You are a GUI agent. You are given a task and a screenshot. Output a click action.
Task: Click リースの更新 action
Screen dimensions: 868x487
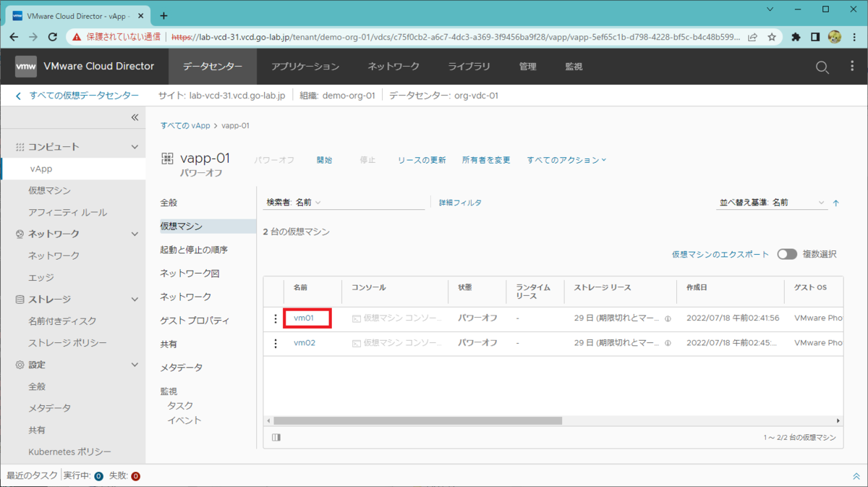(x=422, y=160)
